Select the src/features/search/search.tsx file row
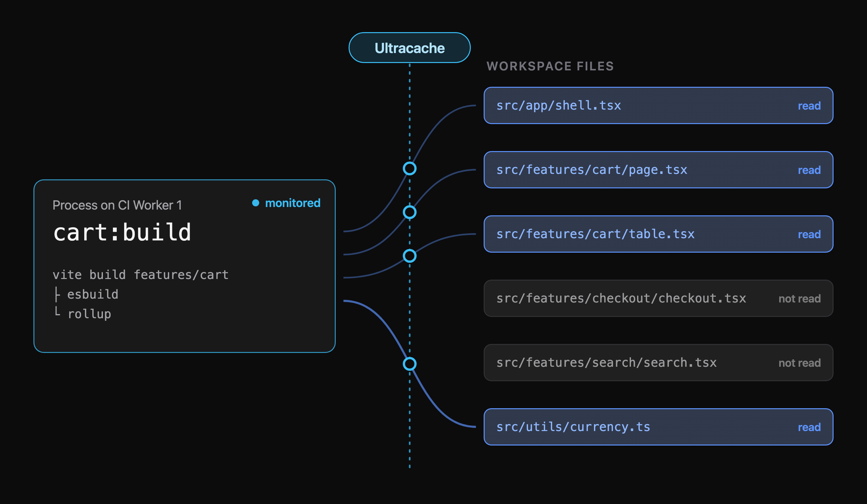The width and height of the screenshot is (867, 504). (x=658, y=363)
